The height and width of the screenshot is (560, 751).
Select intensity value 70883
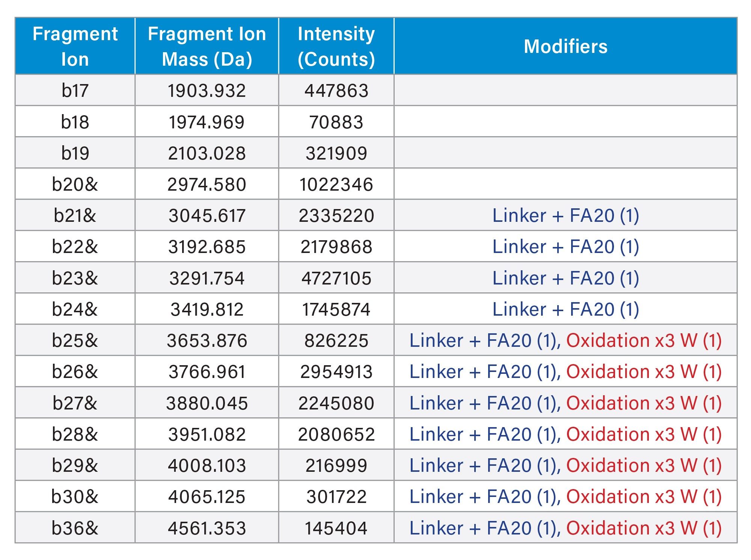(x=336, y=122)
